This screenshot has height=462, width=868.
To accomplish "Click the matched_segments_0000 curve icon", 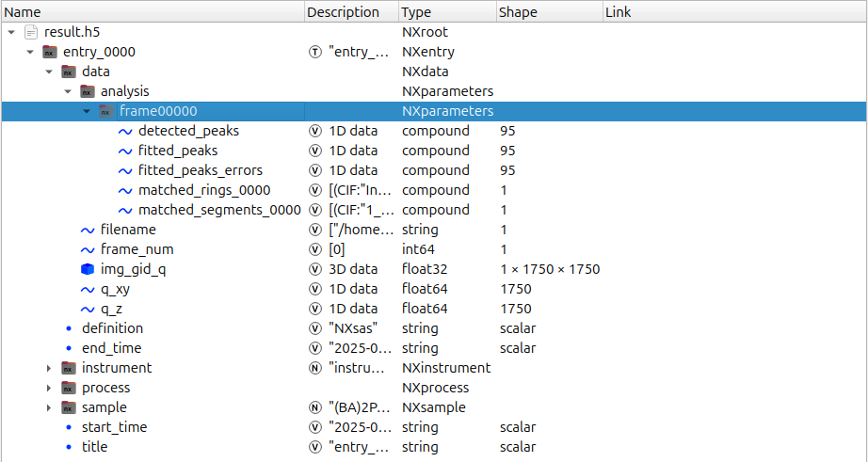I will 125,210.
